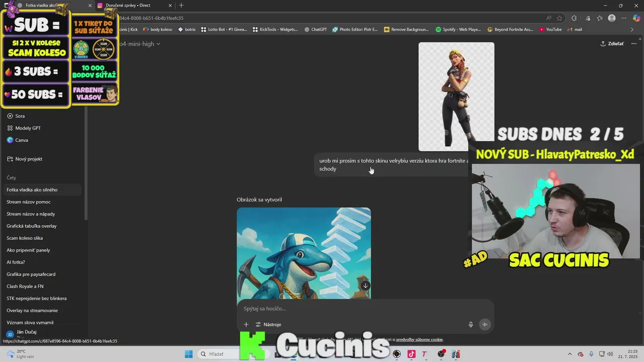This screenshot has height=362, width=644.
Task: Click the Zdieľať share button
Action: 612,44
